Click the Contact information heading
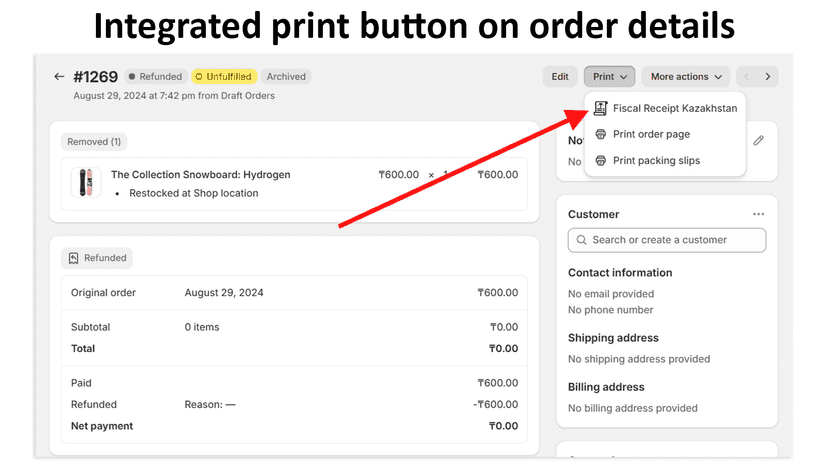Screen dimensions: 828x466 tap(620, 273)
